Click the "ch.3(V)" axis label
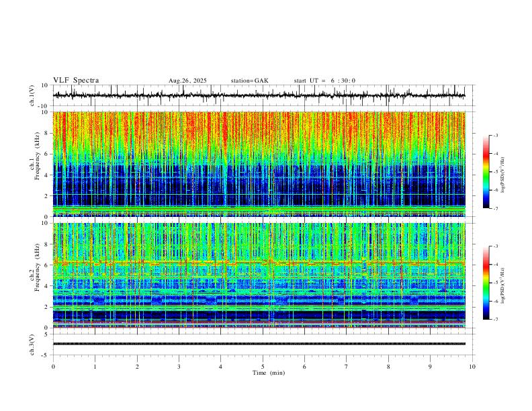The width and height of the screenshot is (532, 411). click(32, 345)
